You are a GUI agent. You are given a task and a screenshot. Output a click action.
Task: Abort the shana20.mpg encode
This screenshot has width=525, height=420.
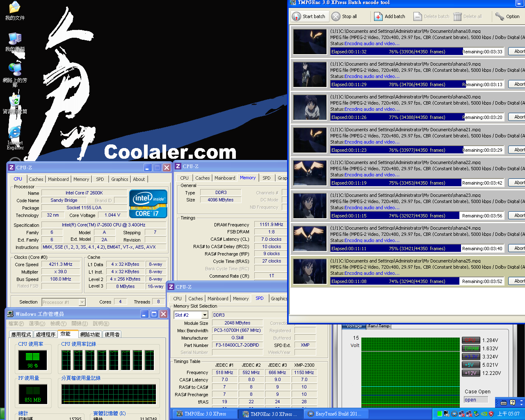coord(518,117)
